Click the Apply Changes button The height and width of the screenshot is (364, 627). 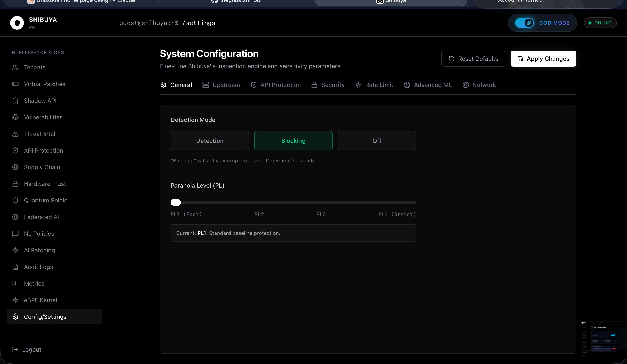tap(543, 59)
